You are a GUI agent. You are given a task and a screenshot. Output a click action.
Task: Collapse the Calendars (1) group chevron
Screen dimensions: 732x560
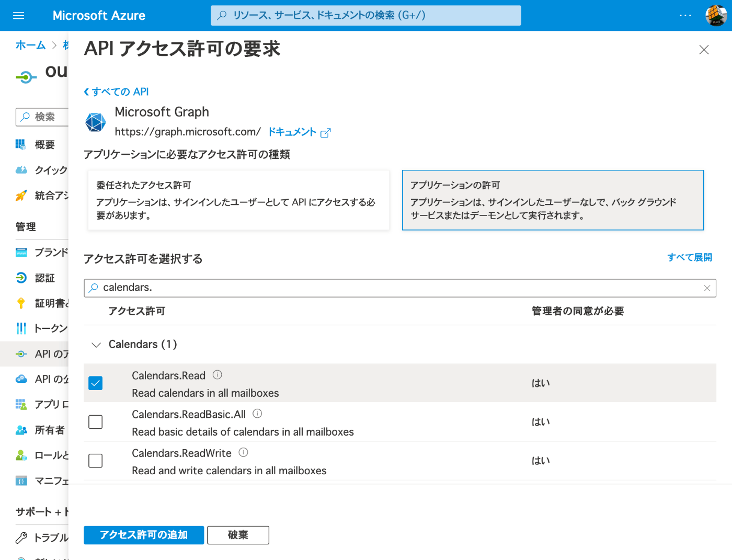pos(96,345)
